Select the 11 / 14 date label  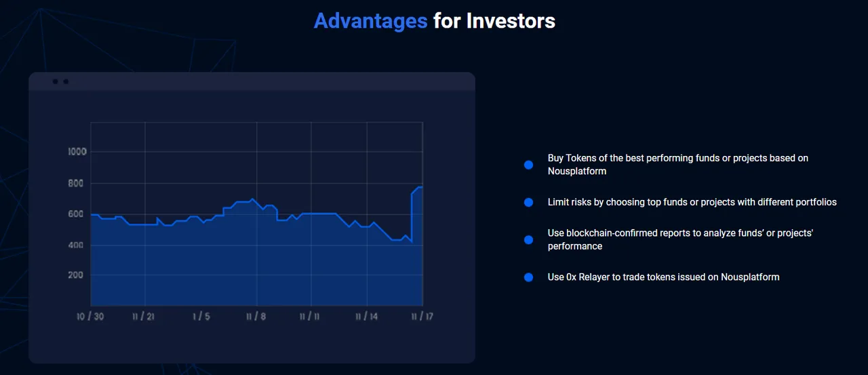366,317
